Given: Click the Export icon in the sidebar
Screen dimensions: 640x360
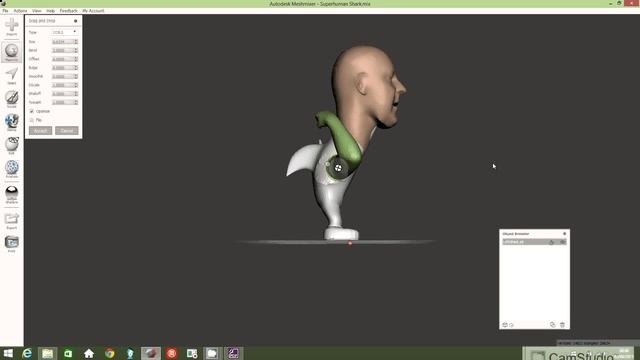Looking at the screenshot, I should 11,221.
